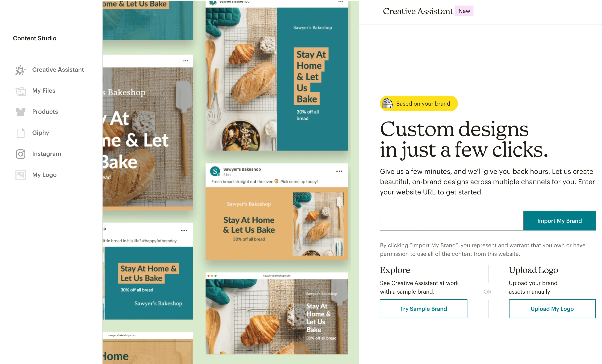Select Instagram in the sidebar

coord(47,154)
